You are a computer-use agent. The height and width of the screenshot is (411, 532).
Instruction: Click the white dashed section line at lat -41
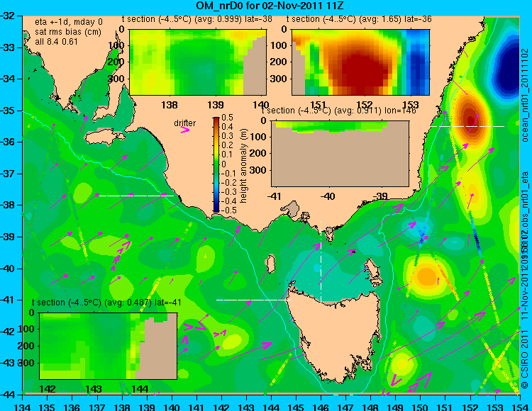[x=253, y=300]
